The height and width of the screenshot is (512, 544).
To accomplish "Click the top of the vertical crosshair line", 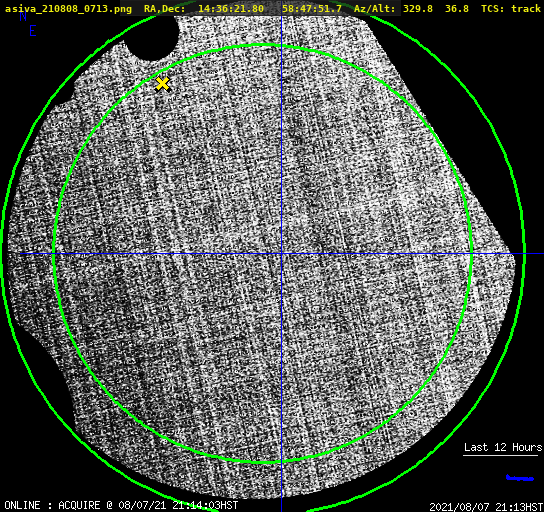I will 281,17.
